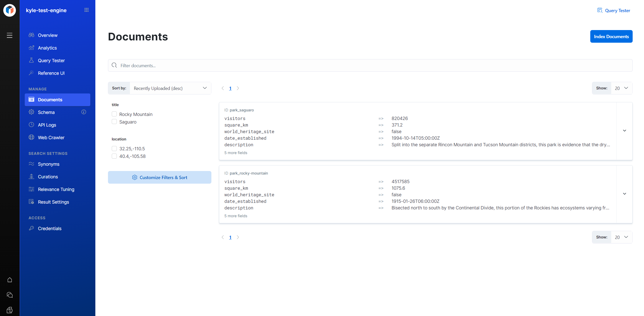Click the Schema info icon
Viewport: 644px width, 316px height.
[x=84, y=112]
